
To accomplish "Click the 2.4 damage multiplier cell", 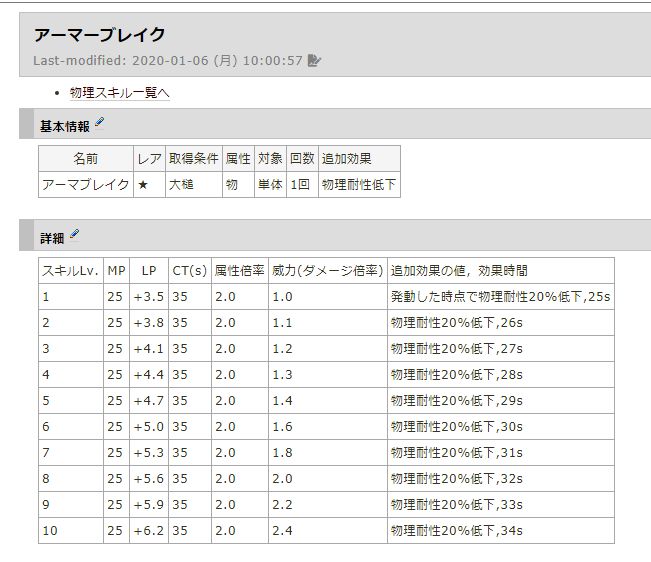I will tap(328, 530).
